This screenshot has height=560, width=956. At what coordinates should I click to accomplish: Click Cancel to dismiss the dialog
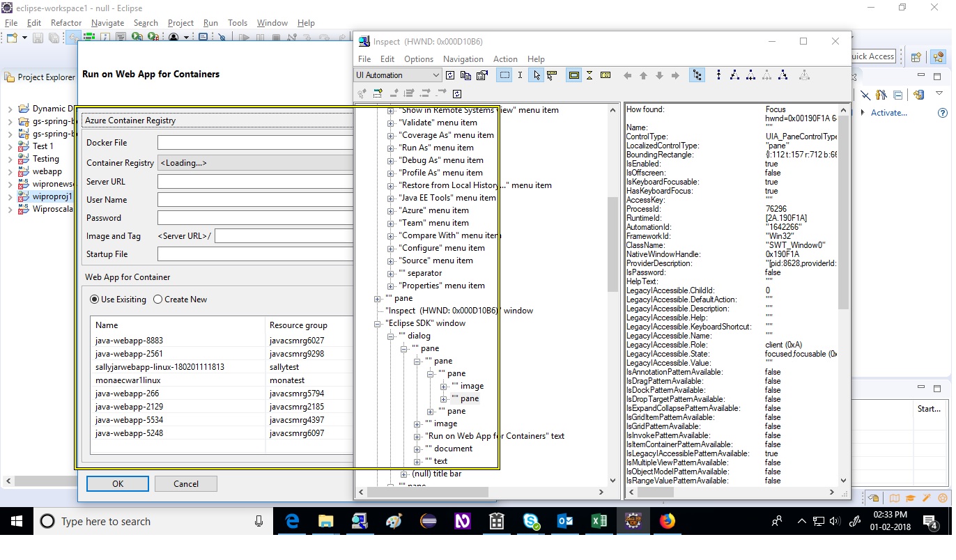click(x=185, y=483)
